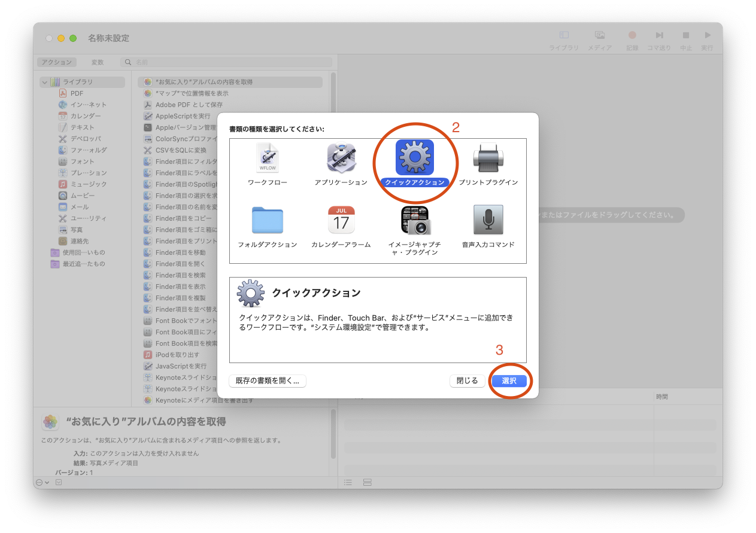This screenshot has height=533, width=756.
Task: Click the 選択 button in the dialog
Action: point(509,381)
